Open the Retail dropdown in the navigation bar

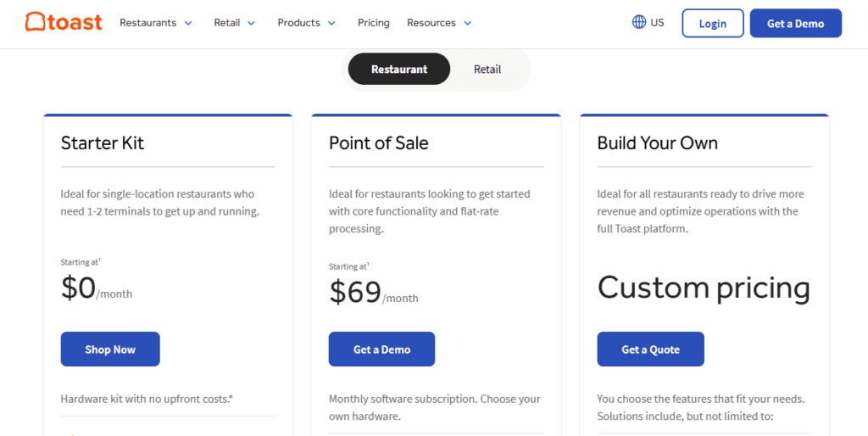click(x=235, y=23)
